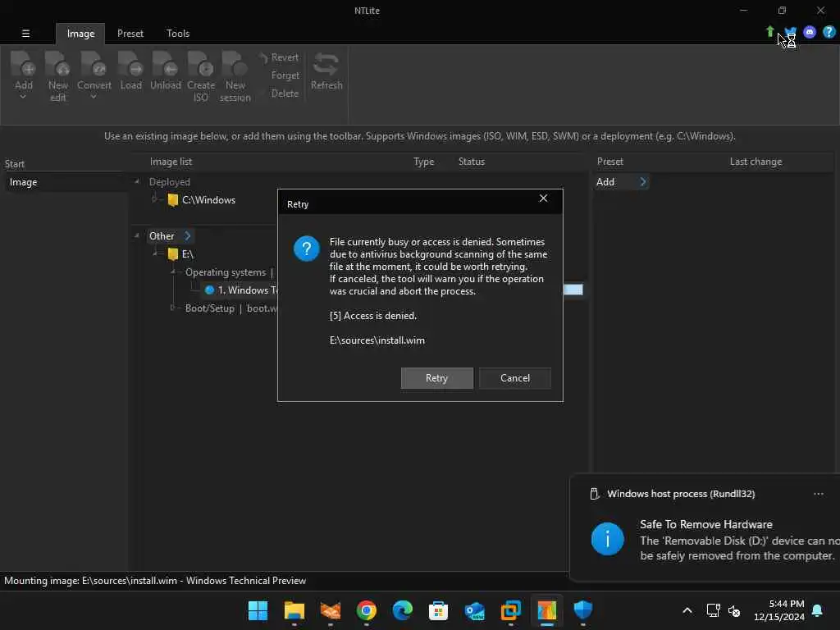Collapse the Operating systems node
840x630 pixels.
point(173,272)
